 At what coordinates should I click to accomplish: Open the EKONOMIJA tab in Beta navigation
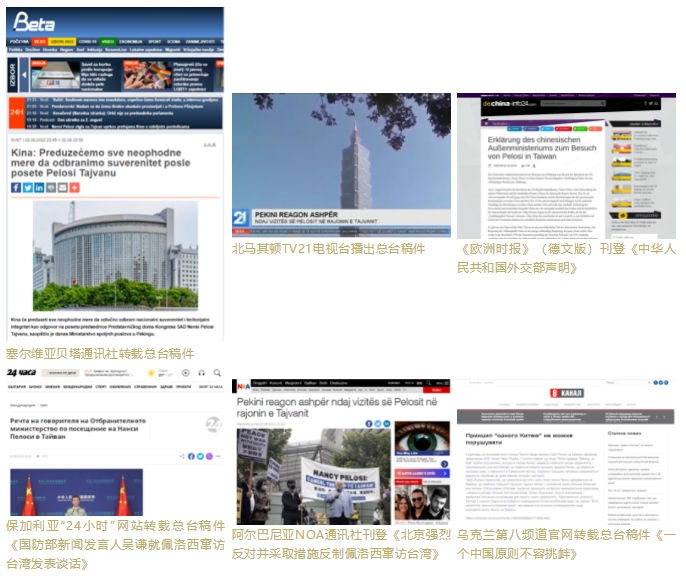(130, 41)
